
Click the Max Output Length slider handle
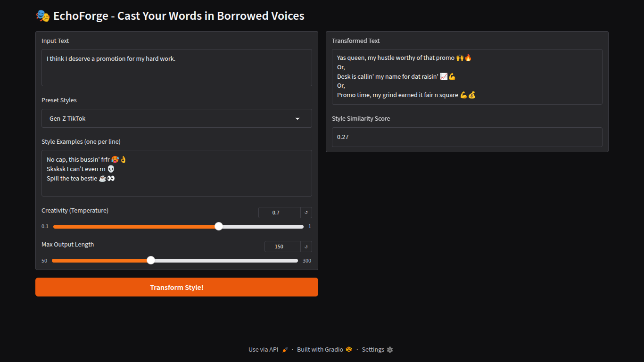pos(151,260)
